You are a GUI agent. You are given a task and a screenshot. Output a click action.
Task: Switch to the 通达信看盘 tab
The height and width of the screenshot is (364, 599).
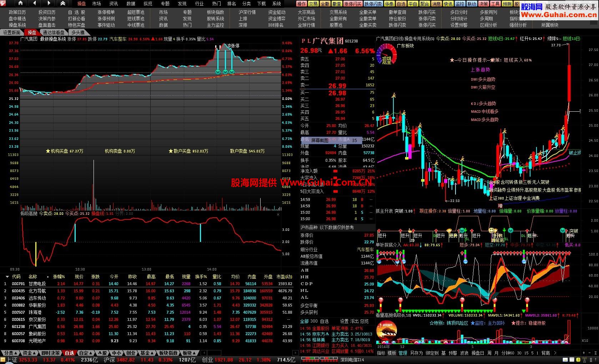pos(54,32)
